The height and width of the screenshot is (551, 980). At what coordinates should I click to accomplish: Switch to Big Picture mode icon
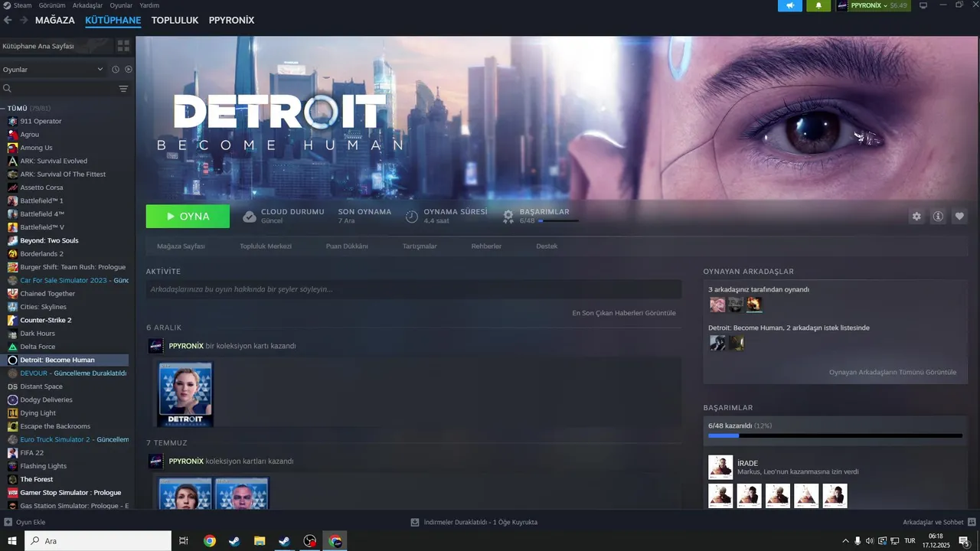tap(923, 5)
